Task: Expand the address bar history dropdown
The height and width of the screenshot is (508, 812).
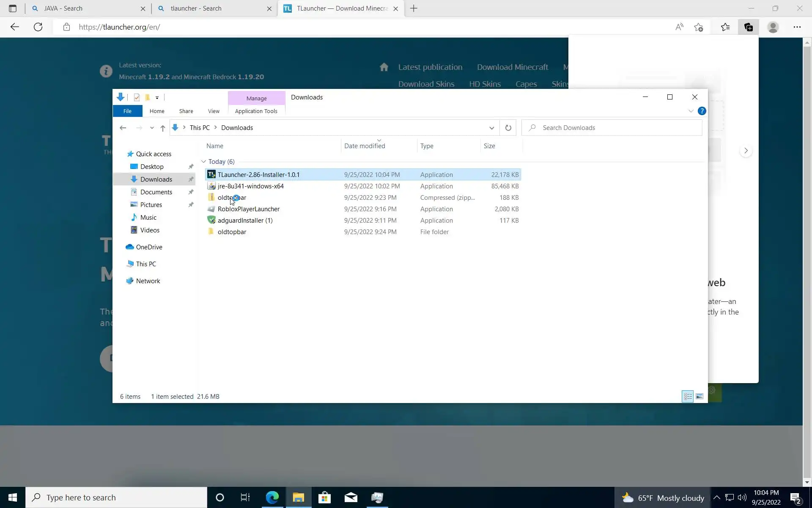Action: point(491,128)
